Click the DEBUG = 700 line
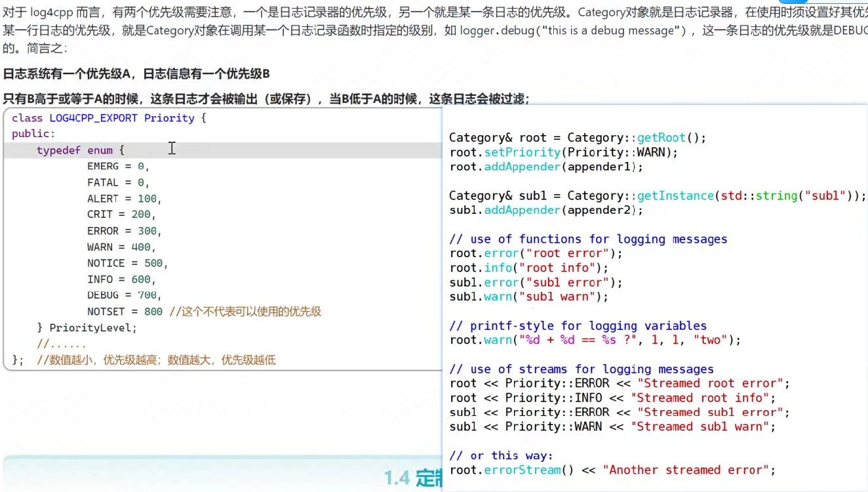This screenshot has width=868, height=492. coord(110,295)
